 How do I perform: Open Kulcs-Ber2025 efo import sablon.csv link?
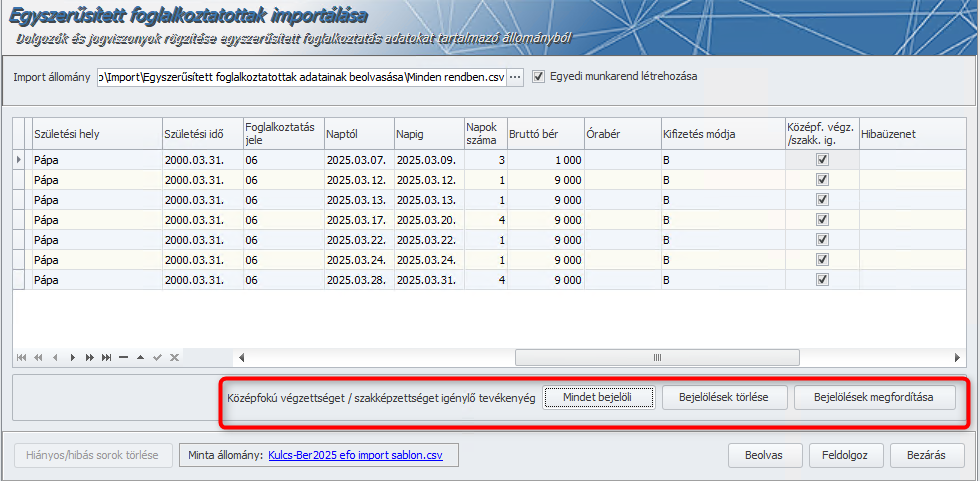[356, 455]
